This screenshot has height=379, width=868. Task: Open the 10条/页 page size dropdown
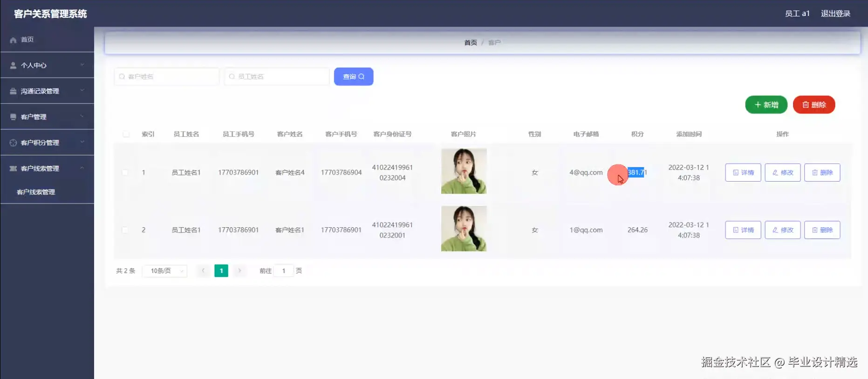click(x=165, y=271)
